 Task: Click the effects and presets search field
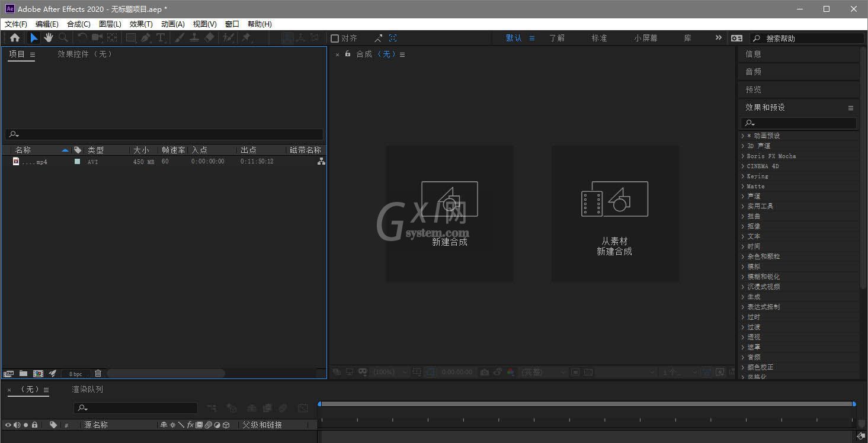[x=798, y=123]
